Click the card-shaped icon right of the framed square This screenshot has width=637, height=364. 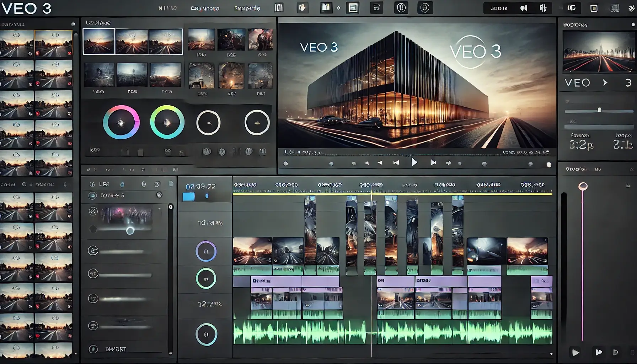(x=376, y=7)
